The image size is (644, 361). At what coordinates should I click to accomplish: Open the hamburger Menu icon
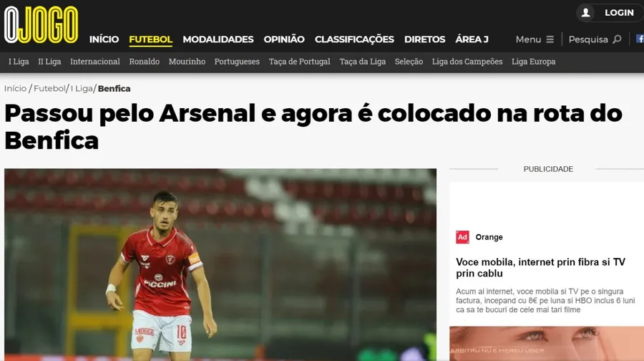(x=550, y=39)
